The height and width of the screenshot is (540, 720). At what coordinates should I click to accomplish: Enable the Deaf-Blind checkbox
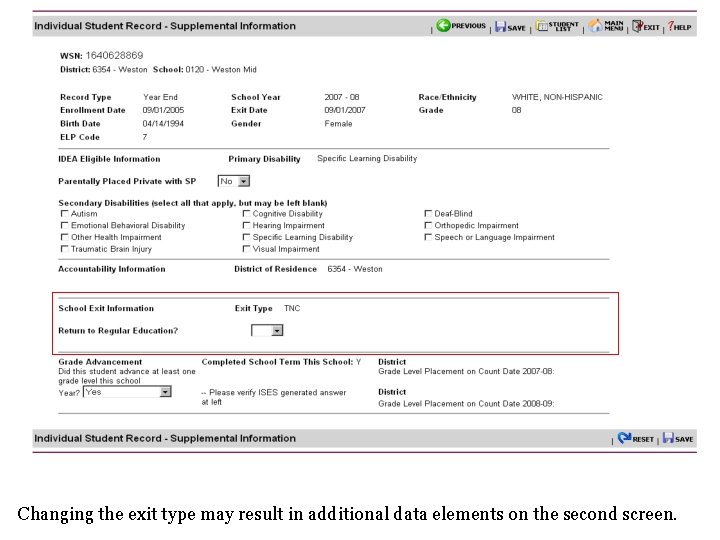pos(428,214)
